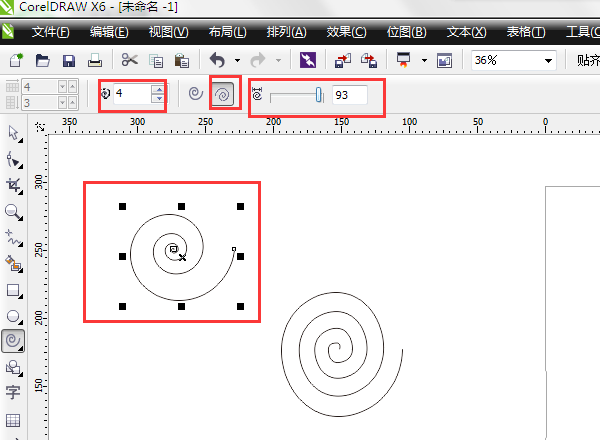
Task: Select the Basic shapes tool
Action: tap(14, 368)
